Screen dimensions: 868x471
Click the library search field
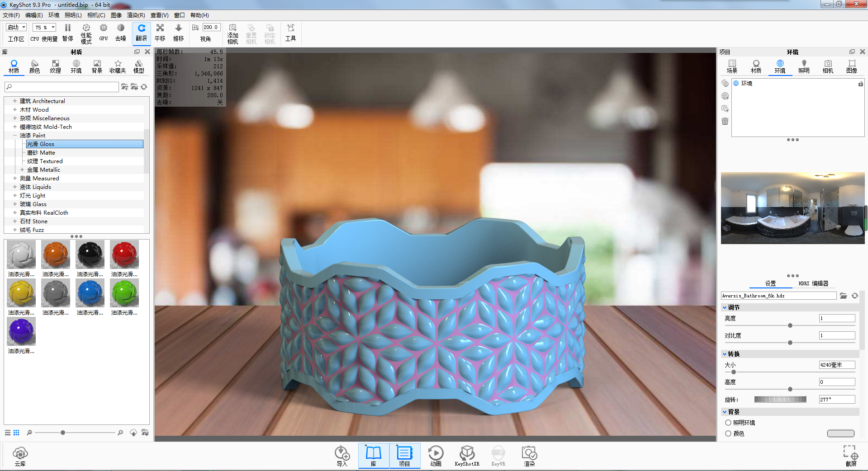point(62,87)
